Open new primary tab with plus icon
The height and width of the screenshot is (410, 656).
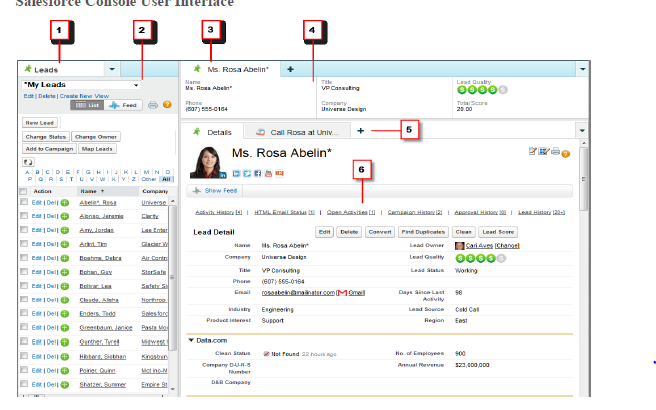coord(290,69)
